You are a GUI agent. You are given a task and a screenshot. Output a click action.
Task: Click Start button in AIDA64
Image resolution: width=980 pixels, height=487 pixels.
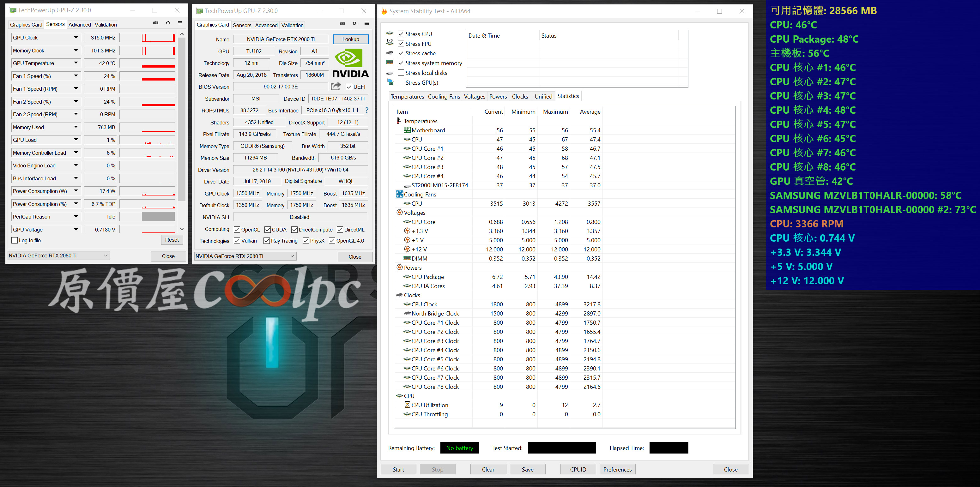(x=398, y=469)
